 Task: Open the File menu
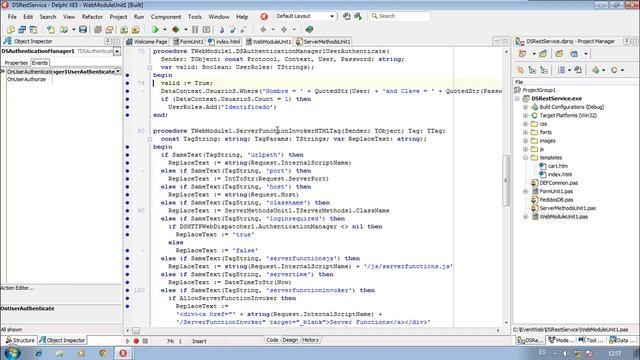tap(12, 17)
